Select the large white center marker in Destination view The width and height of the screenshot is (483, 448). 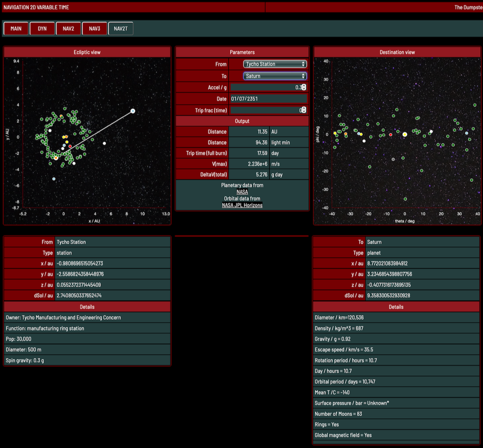[405, 134]
